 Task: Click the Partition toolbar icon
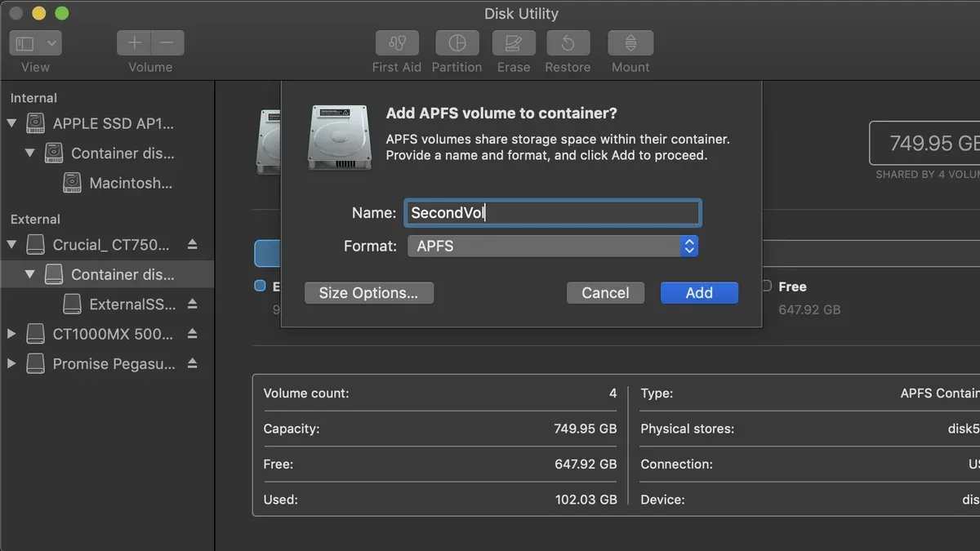(x=457, y=43)
